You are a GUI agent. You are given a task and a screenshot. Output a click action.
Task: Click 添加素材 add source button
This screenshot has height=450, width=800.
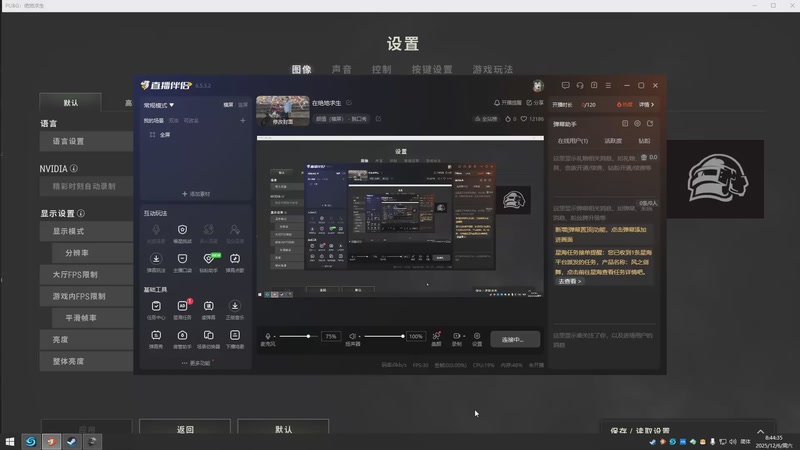click(x=196, y=194)
